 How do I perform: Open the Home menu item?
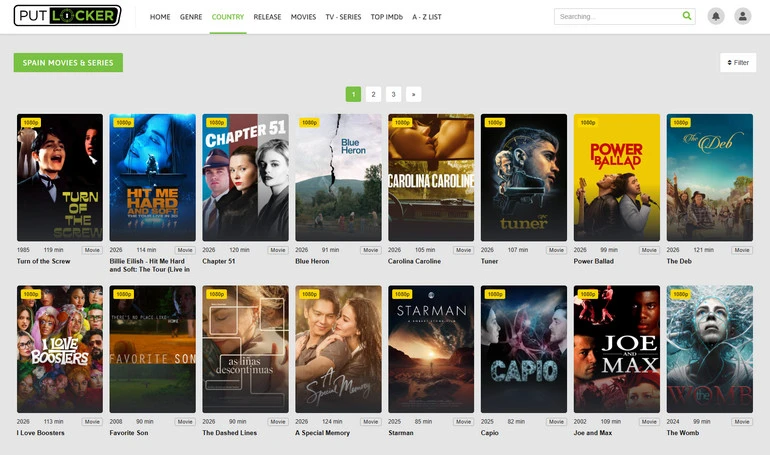point(160,17)
